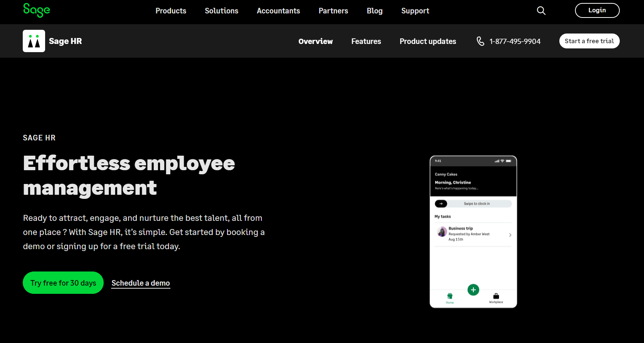
Task: Click Morning, Christine greeting text
Action: [x=453, y=182]
